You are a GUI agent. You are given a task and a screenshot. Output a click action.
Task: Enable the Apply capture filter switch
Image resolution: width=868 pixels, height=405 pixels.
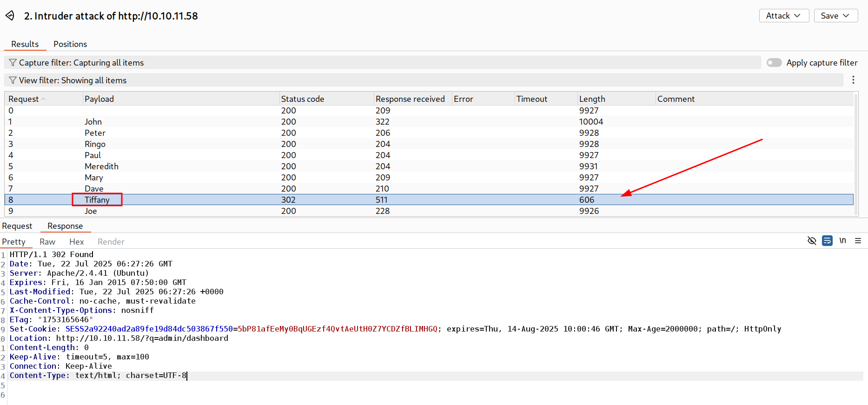(x=774, y=63)
